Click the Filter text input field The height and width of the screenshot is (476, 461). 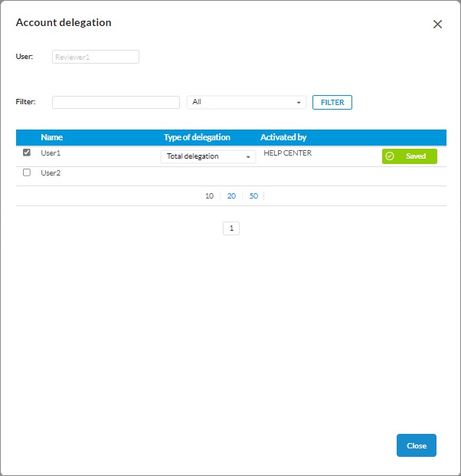[x=116, y=102]
